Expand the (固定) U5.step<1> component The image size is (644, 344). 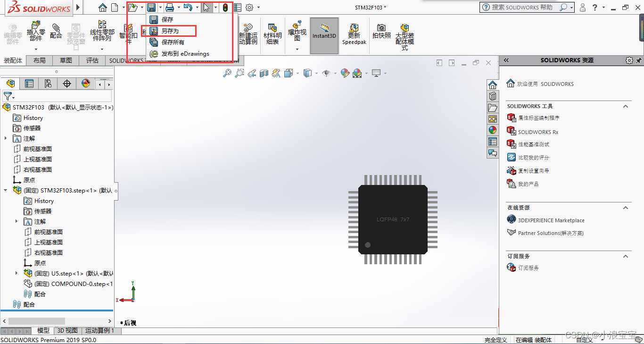tap(17, 273)
